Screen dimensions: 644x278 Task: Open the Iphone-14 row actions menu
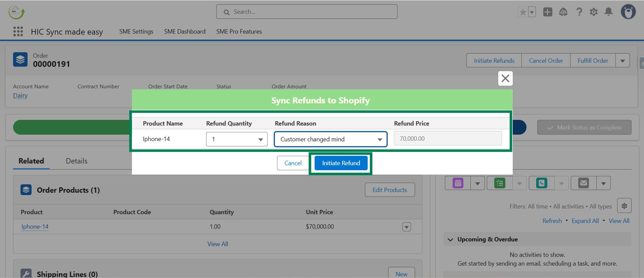407,227
